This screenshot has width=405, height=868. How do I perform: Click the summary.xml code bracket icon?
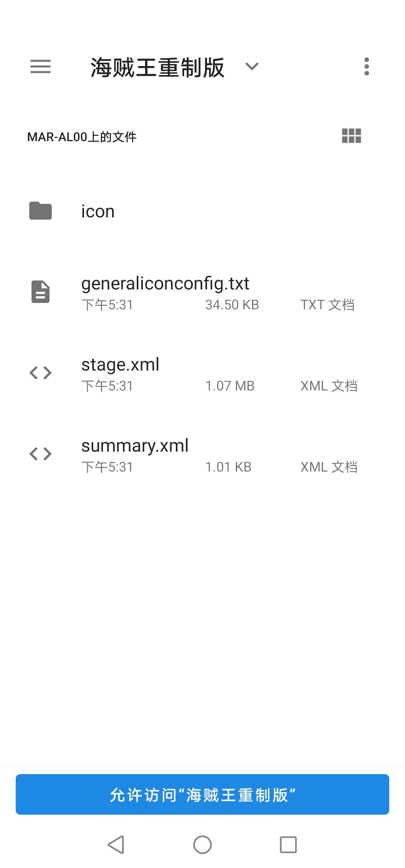point(40,454)
